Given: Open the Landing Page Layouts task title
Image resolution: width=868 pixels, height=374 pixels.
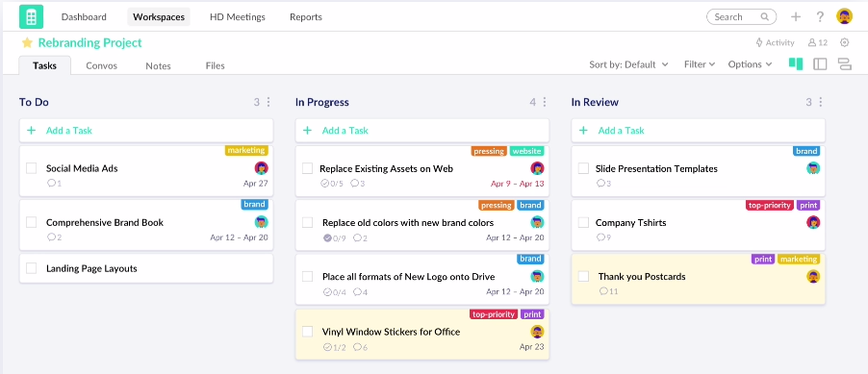Looking at the screenshot, I should [91, 268].
